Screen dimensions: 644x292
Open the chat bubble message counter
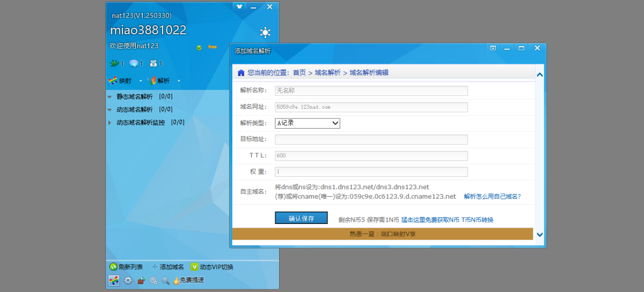[x=134, y=63]
